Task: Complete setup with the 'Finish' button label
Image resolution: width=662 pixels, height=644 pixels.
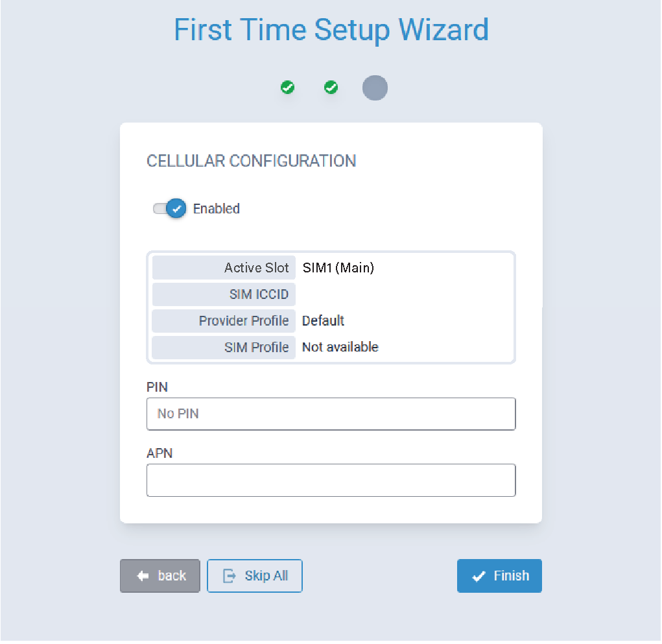Action: click(x=511, y=576)
